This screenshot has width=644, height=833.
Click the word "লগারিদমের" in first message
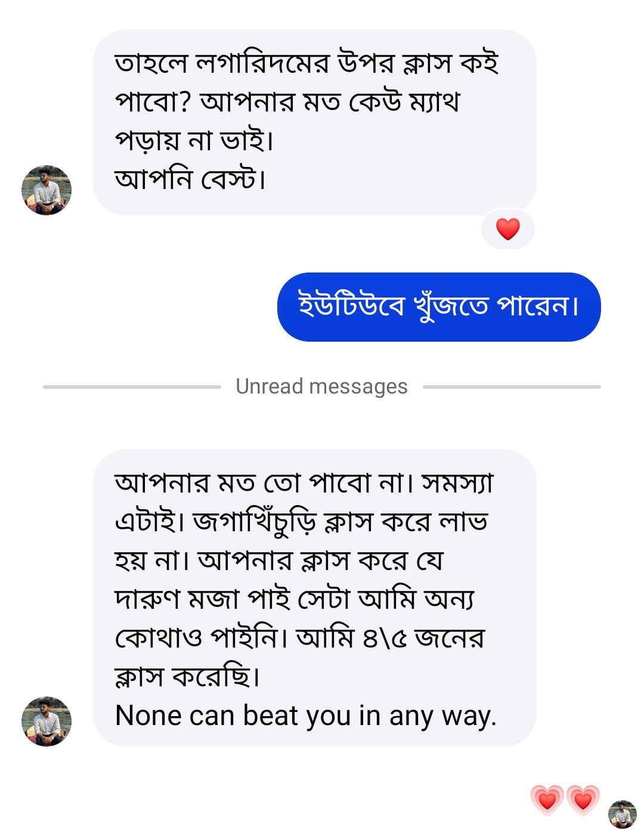tap(262, 63)
